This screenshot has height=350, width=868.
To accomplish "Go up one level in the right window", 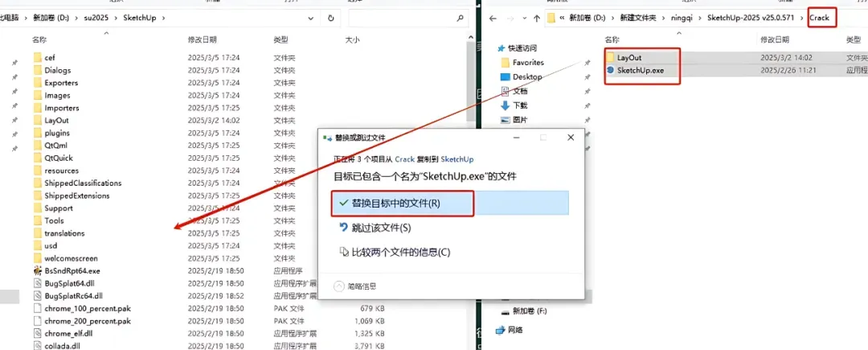I will [x=536, y=19].
